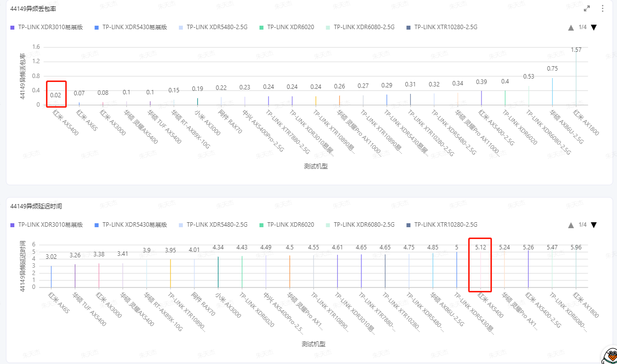Toggle TP-LINK XDR6020 legend in 丢包率 chart

(286, 27)
